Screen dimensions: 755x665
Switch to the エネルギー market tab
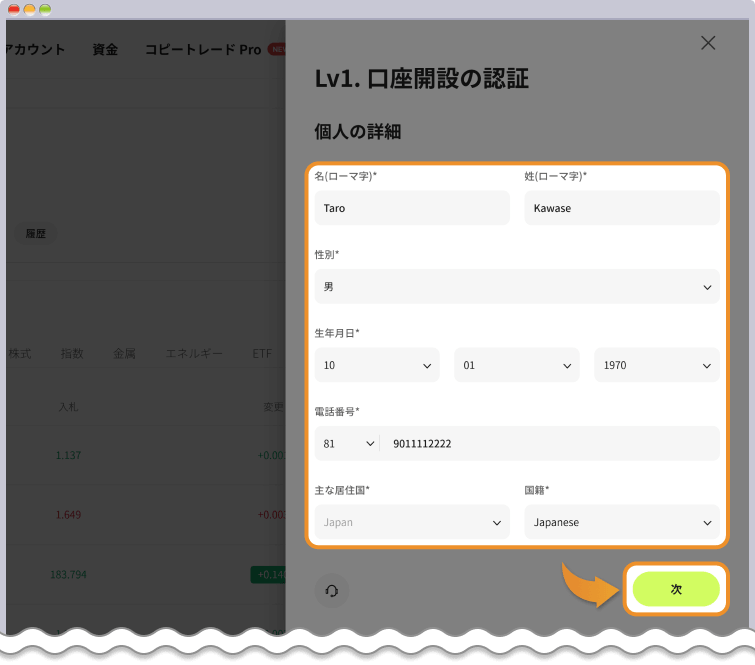click(194, 353)
